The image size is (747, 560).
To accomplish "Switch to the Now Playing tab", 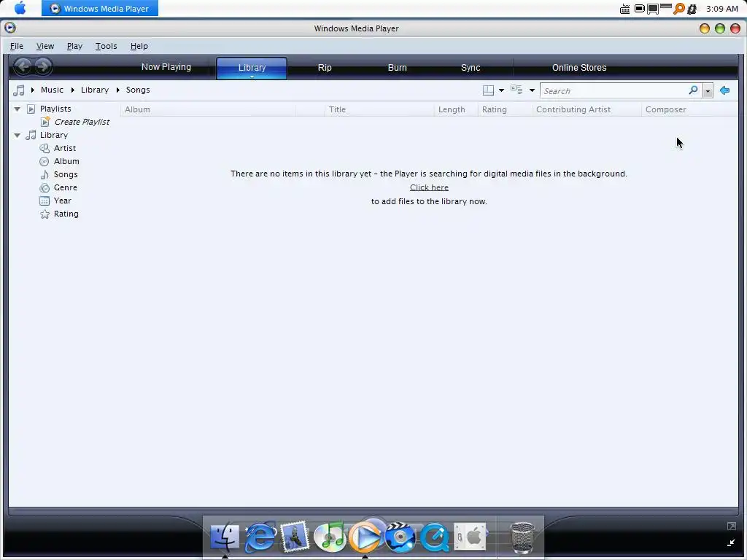I will point(166,67).
